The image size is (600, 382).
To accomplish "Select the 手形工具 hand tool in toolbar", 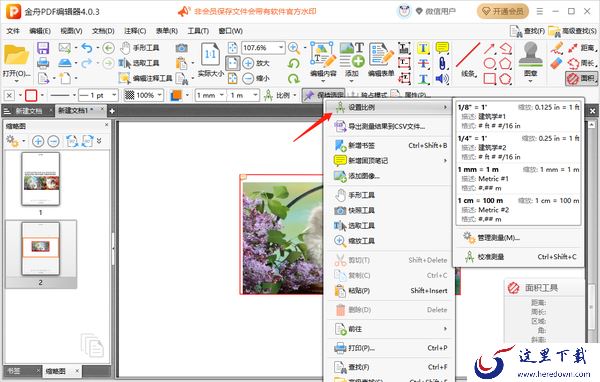I will [x=140, y=48].
